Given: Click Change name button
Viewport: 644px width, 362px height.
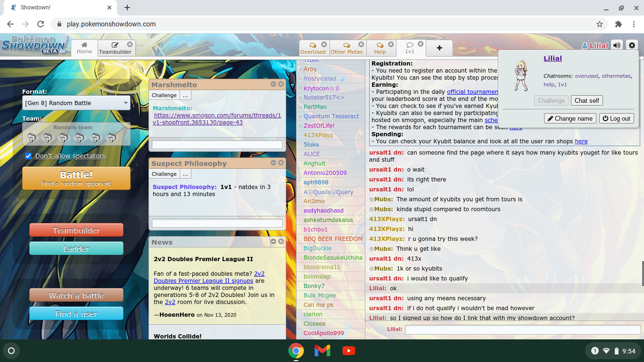Looking at the screenshot, I should (x=570, y=118).
